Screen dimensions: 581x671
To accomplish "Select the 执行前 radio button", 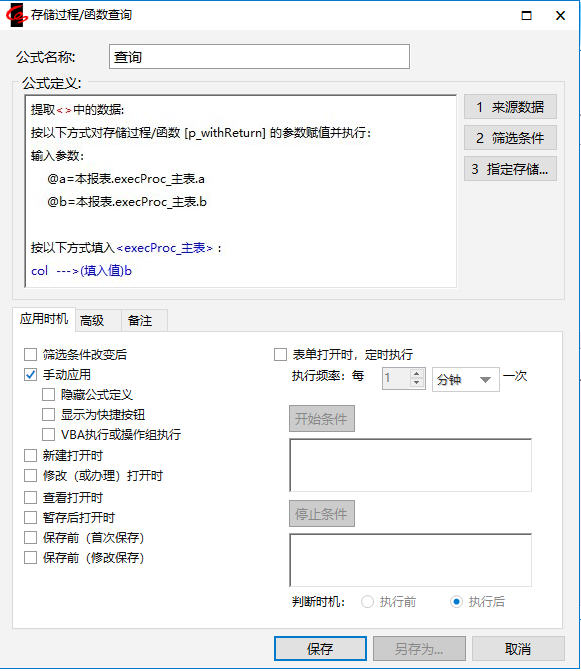I will tap(367, 602).
